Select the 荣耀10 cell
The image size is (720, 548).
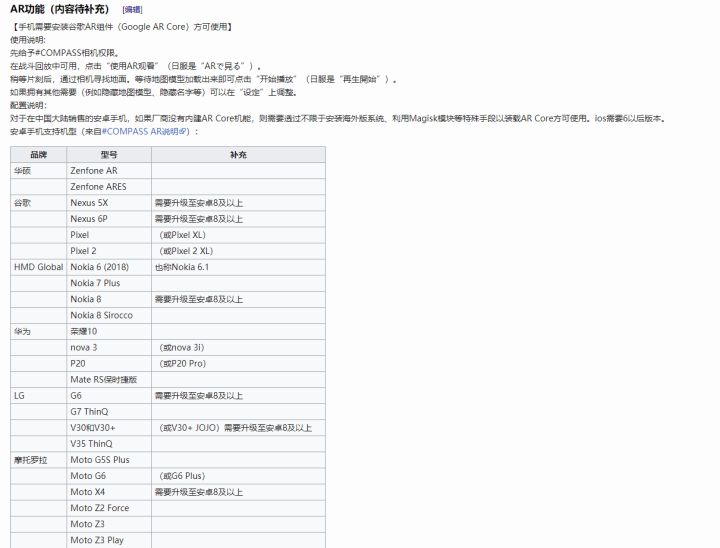(x=109, y=332)
